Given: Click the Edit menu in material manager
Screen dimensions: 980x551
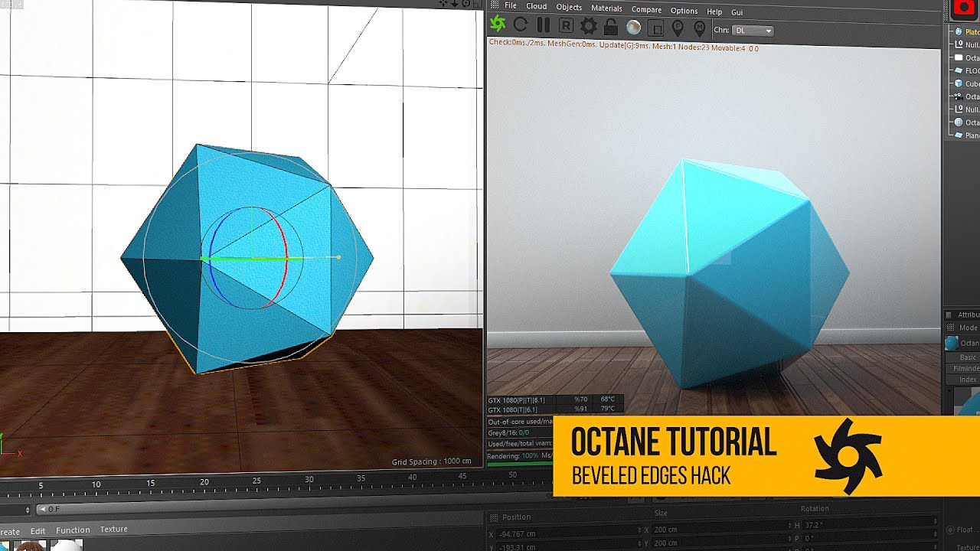Looking at the screenshot, I should point(38,530).
